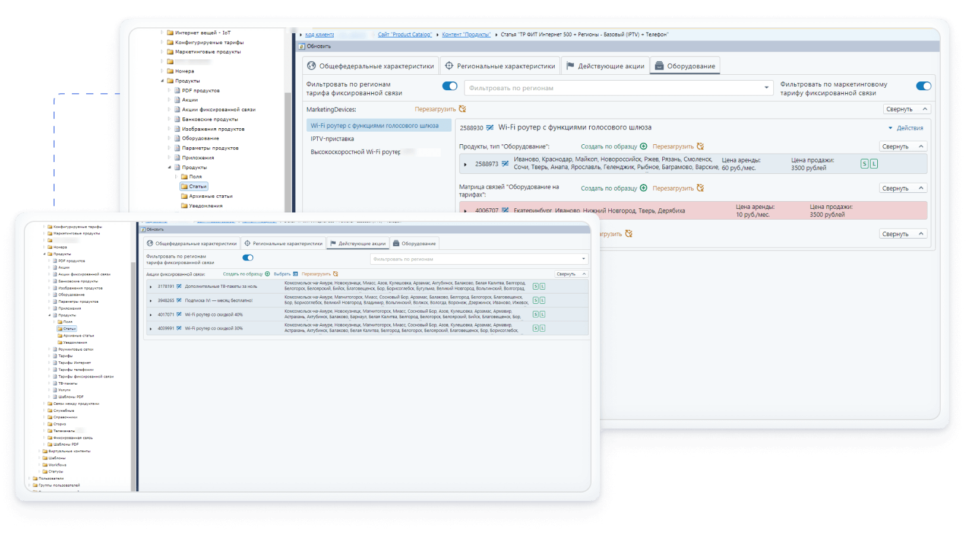
Task: Click edit icon next to 3948265
Action: [179, 300]
